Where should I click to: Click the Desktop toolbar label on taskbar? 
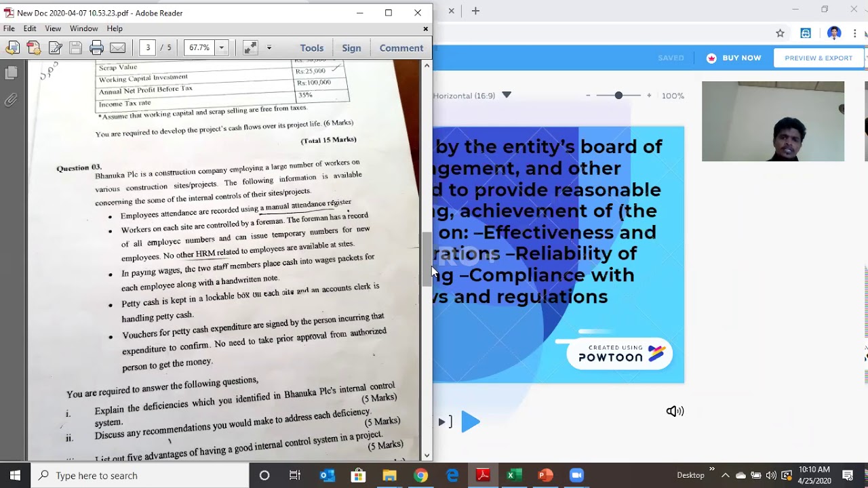[690, 475]
